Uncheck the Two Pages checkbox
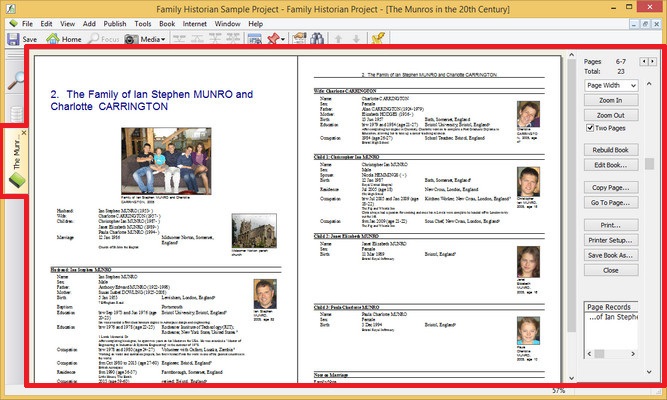667x400 pixels. click(588, 129)
